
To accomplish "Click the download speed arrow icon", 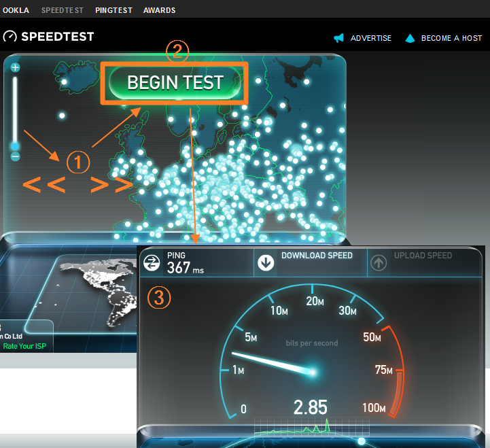I will click(266, 262).
